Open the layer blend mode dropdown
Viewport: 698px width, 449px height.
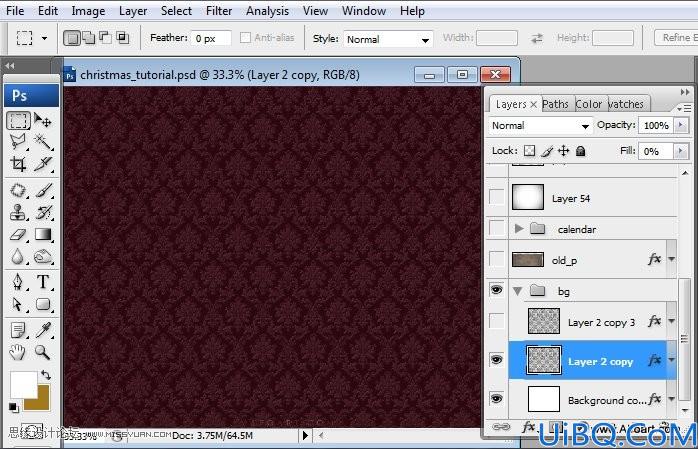click(x=540, y=126)
